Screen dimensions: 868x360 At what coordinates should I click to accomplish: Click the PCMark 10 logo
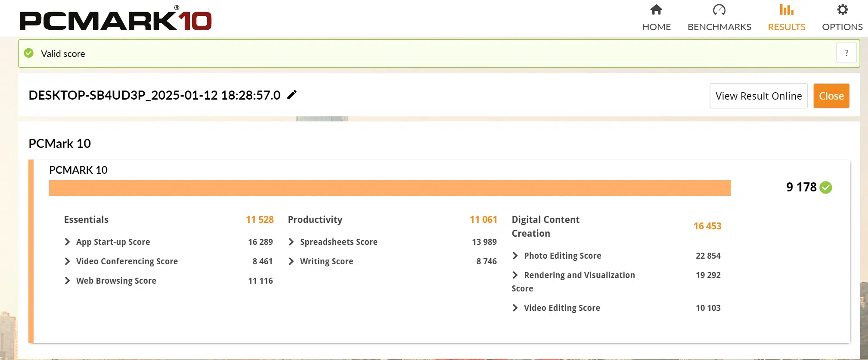115,19
